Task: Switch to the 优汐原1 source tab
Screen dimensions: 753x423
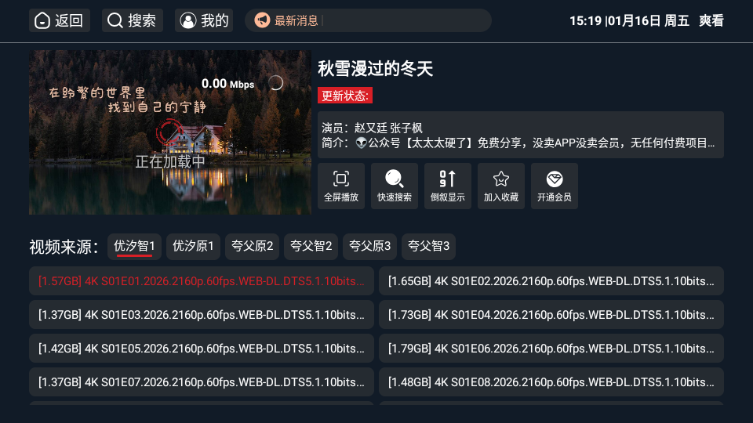Action: 193,247
